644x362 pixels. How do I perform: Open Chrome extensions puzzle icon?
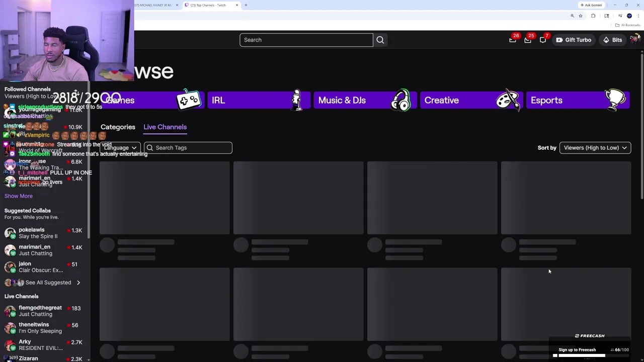coord(593,16)
